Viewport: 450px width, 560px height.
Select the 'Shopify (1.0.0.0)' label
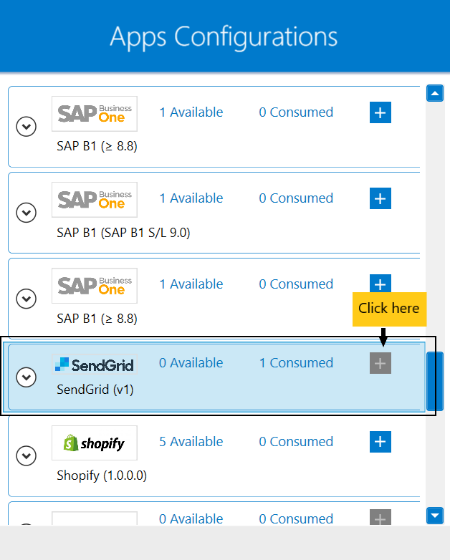pos(101,476)
